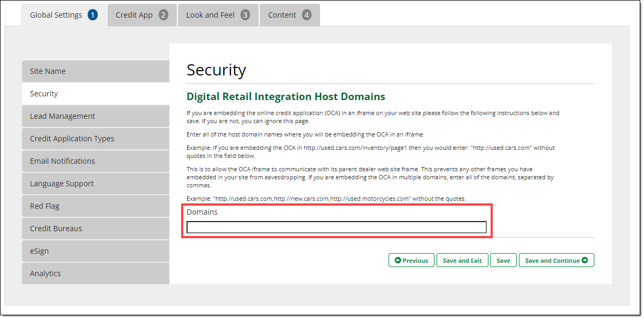The image size is (644, 319).
Task: Go to Credit Application Types
Action: [x=95, y=139]
